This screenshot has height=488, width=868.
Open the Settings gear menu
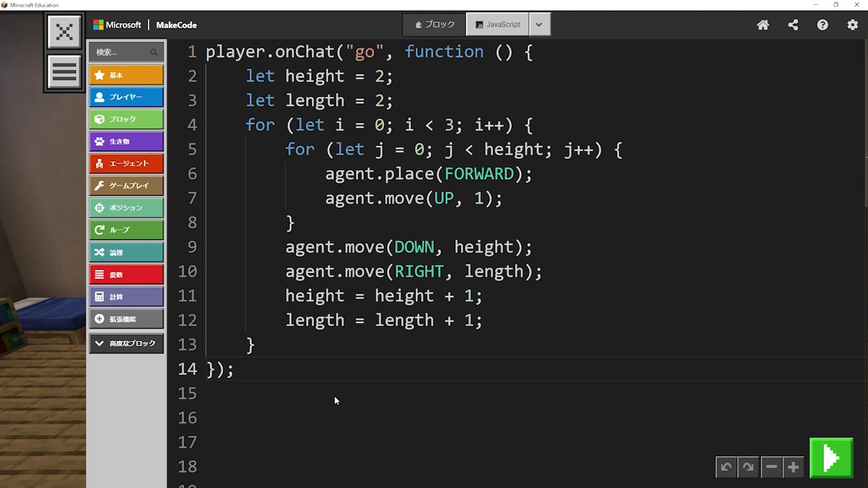point(852,25)
